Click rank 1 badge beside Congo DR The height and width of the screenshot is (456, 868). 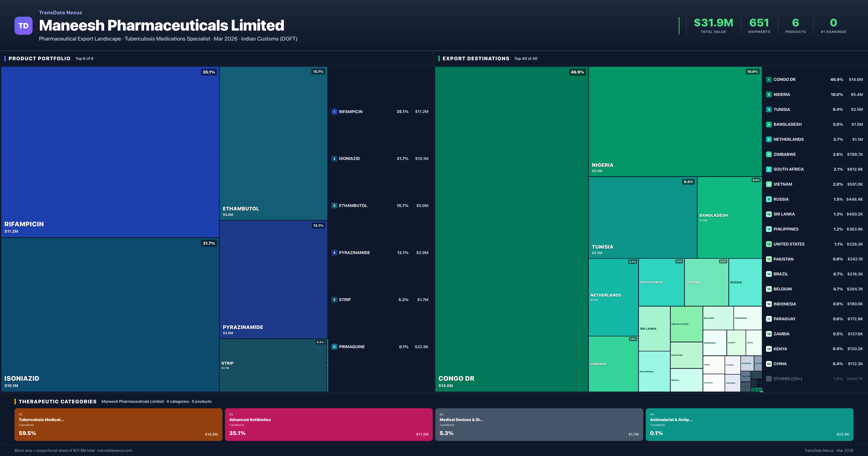point(769,80)
